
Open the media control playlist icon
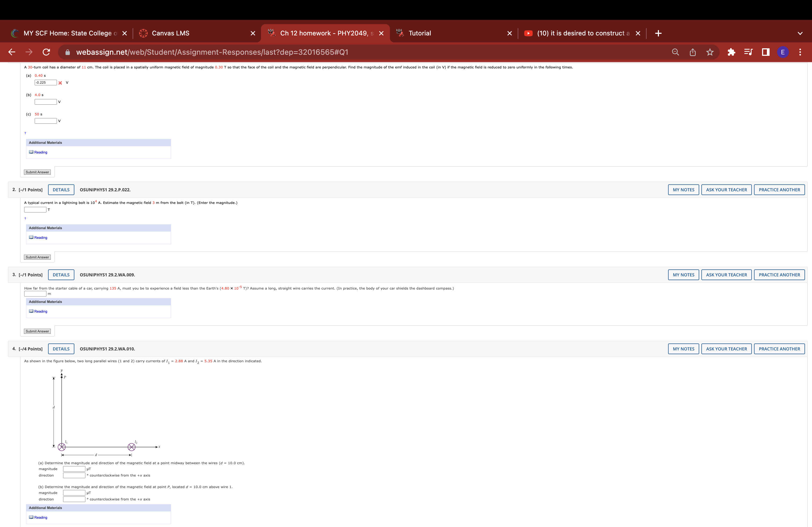(x=748, y=52)
